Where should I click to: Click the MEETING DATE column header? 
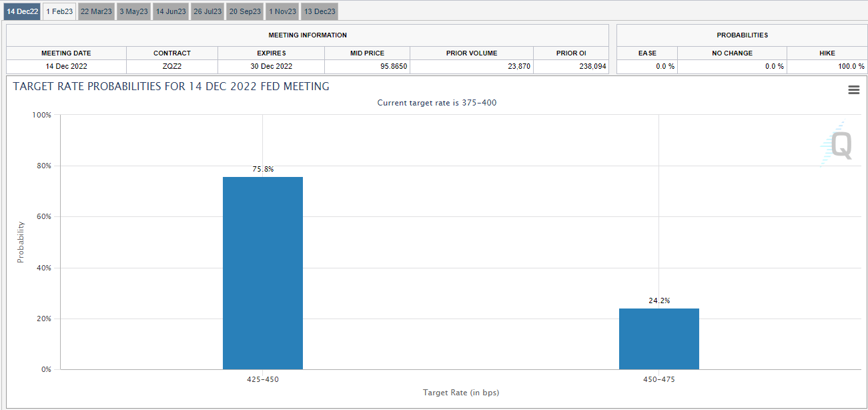(66, 53)
